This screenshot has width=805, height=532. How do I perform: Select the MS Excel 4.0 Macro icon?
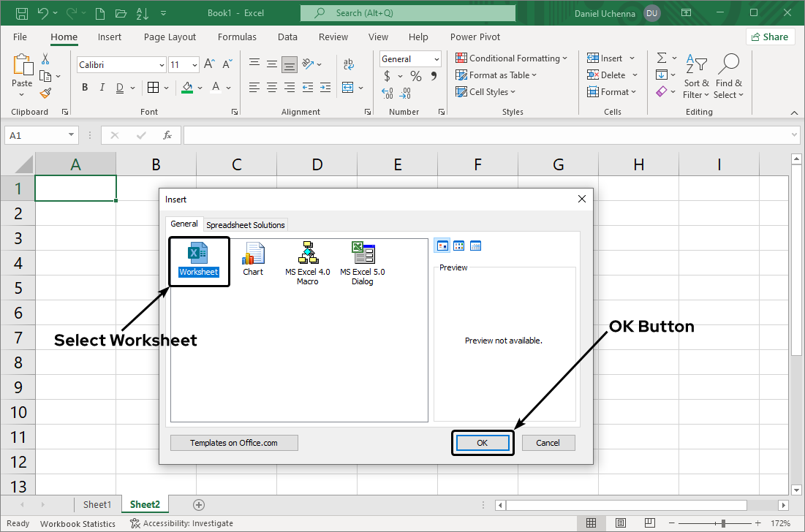point(307,254)
